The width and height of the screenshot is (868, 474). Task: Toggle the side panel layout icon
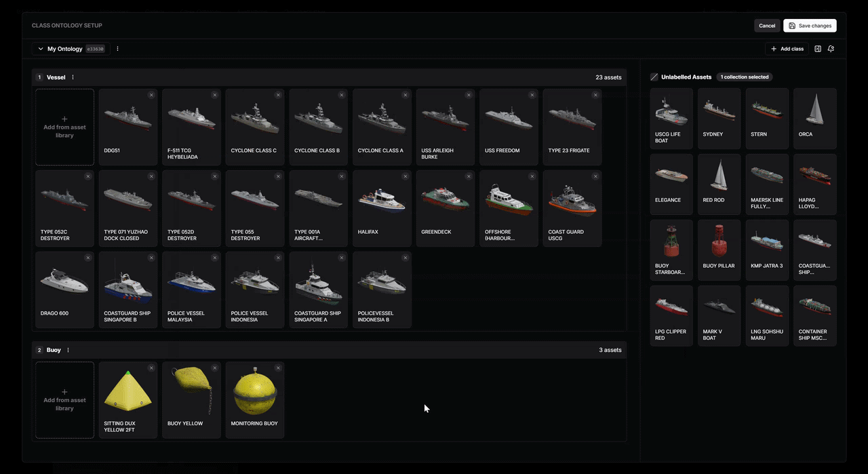click(x=818, y=49)
